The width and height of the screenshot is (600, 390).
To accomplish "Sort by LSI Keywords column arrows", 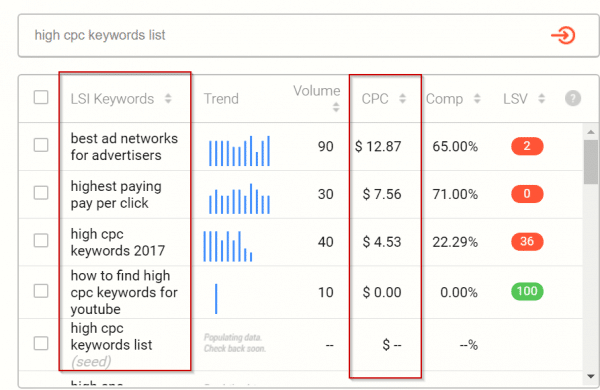I will (168, 99).
